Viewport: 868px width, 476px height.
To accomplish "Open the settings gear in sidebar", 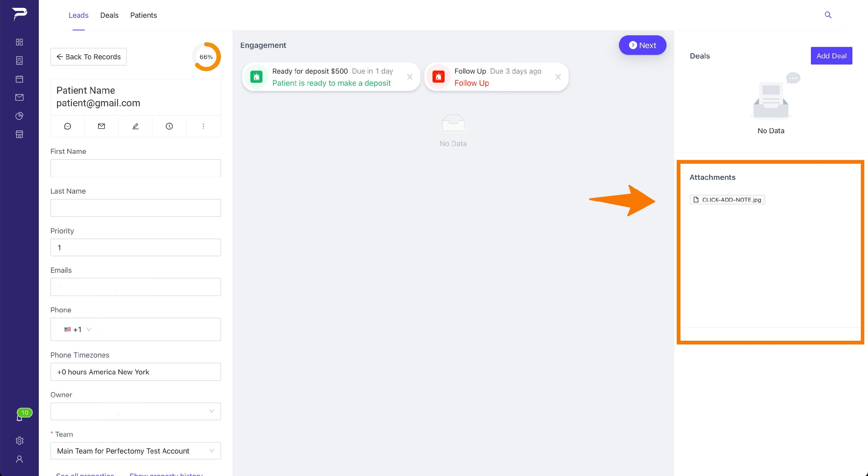I will tap(19, 441).
